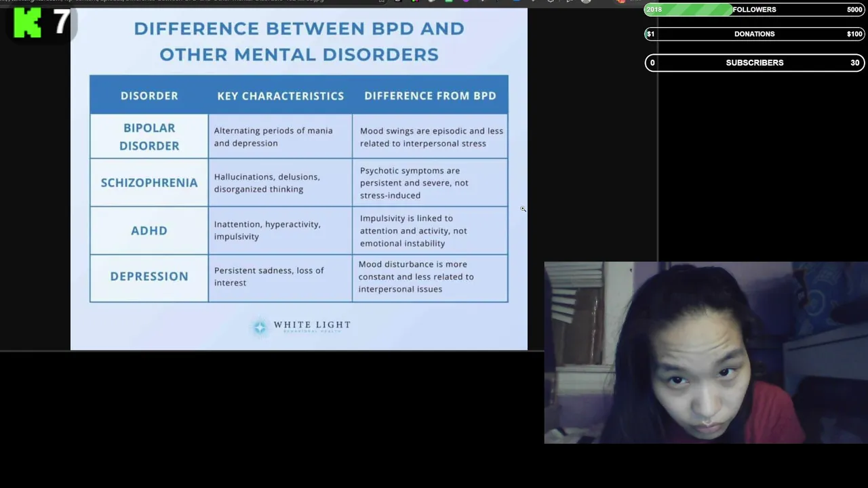Click the "Mood swings are episodic" cell
Image resolution: width=868 pixels, height=488 pixels.
coord(430,136)
